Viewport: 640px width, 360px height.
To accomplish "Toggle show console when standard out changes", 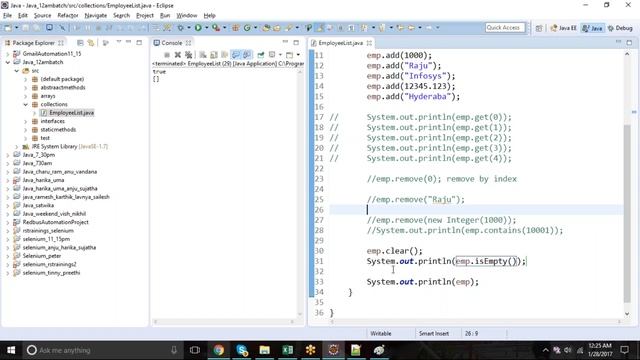I will pyautogui.click(x=236, y=55).
